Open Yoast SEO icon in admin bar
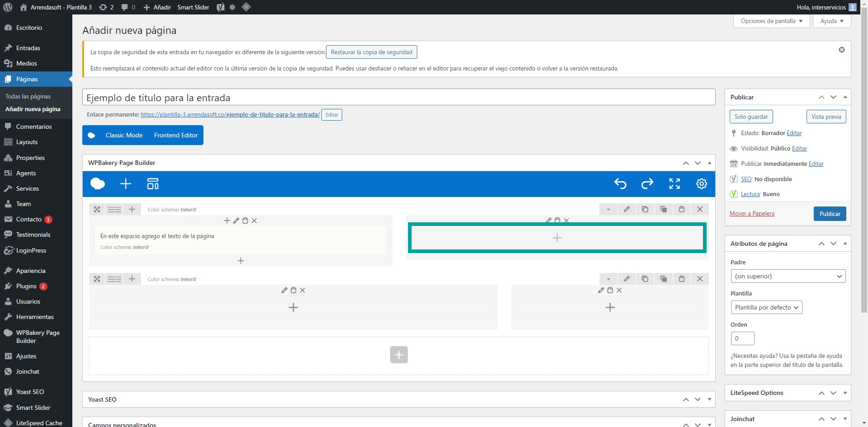 pos(221,7)
